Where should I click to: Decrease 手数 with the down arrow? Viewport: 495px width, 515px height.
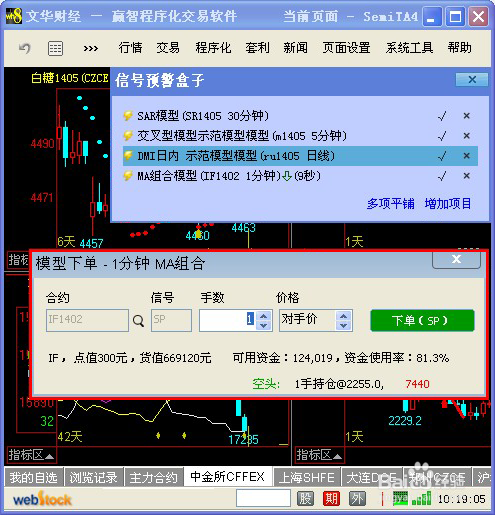[264, 325]
